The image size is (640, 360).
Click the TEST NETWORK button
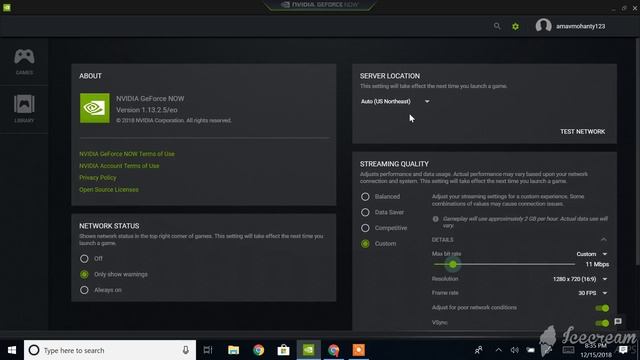point(582,131)
